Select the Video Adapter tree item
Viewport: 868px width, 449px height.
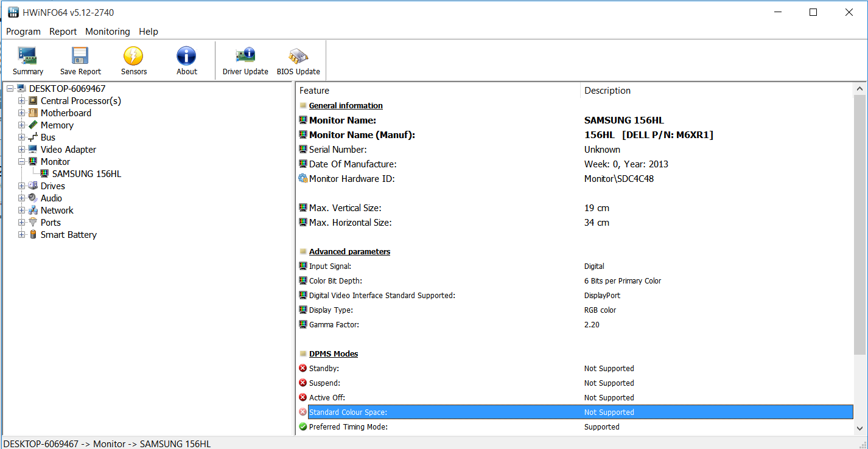pyautogui.click(x=68, y=150)
